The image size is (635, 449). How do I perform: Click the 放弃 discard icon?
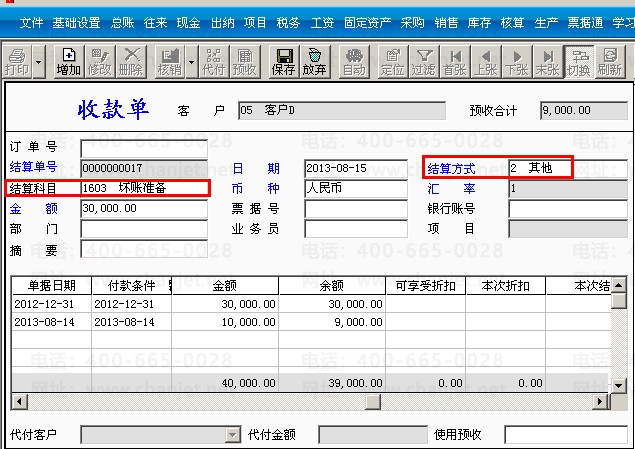coord(315,62)
